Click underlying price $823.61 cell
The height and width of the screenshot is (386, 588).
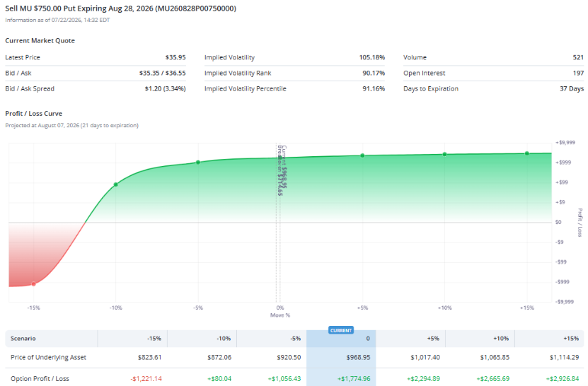pyautogui.click(x=149, y=357)
